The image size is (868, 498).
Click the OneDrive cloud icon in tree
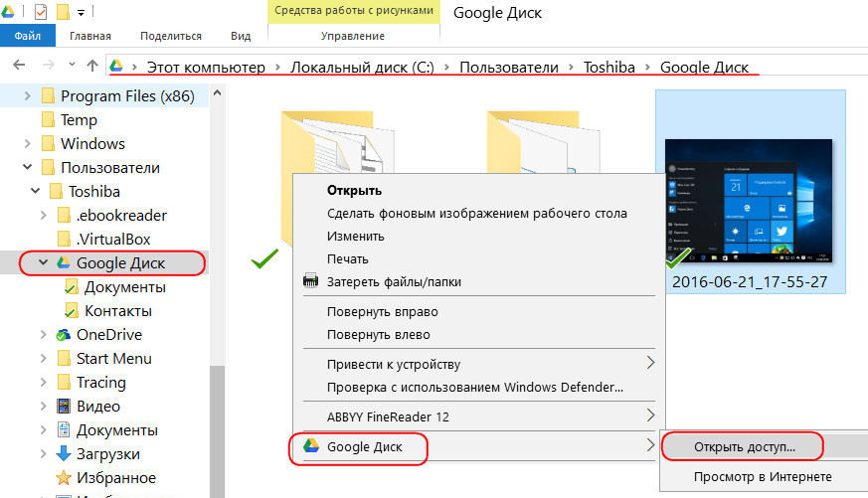pyautogui.click(x=63, y=335)
